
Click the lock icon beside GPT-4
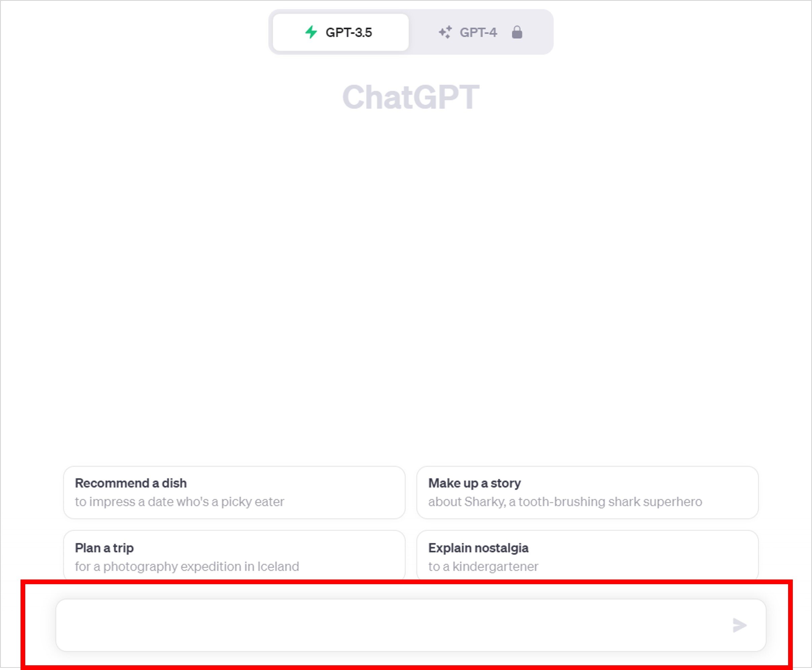[517, 32]
